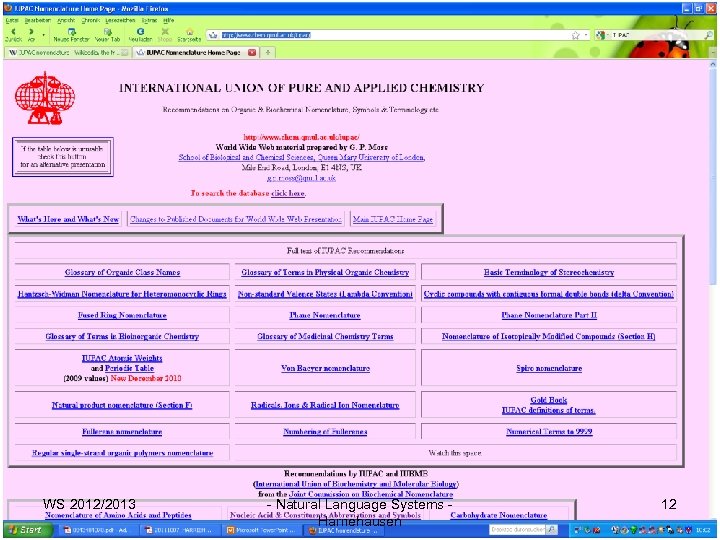Open the Extras menu
This screenshot has width=720, height=540.
(x=149, y=20)
